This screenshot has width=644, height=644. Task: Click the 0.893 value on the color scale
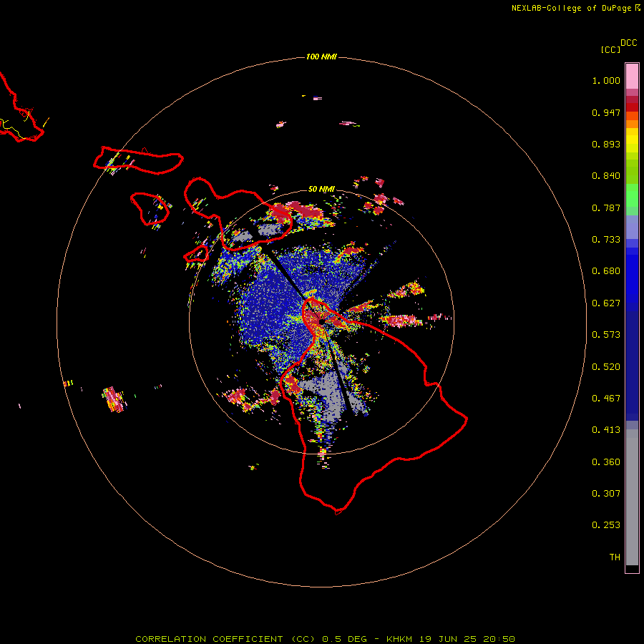[606, 144]
